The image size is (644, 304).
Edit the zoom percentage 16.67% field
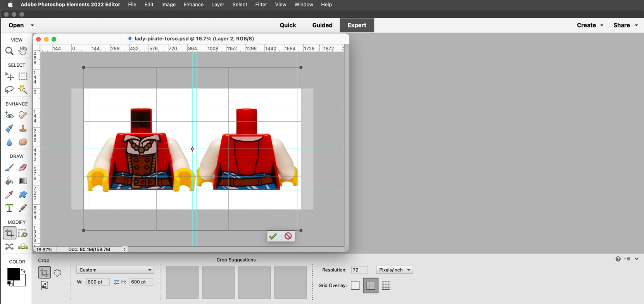coord(44,249)
